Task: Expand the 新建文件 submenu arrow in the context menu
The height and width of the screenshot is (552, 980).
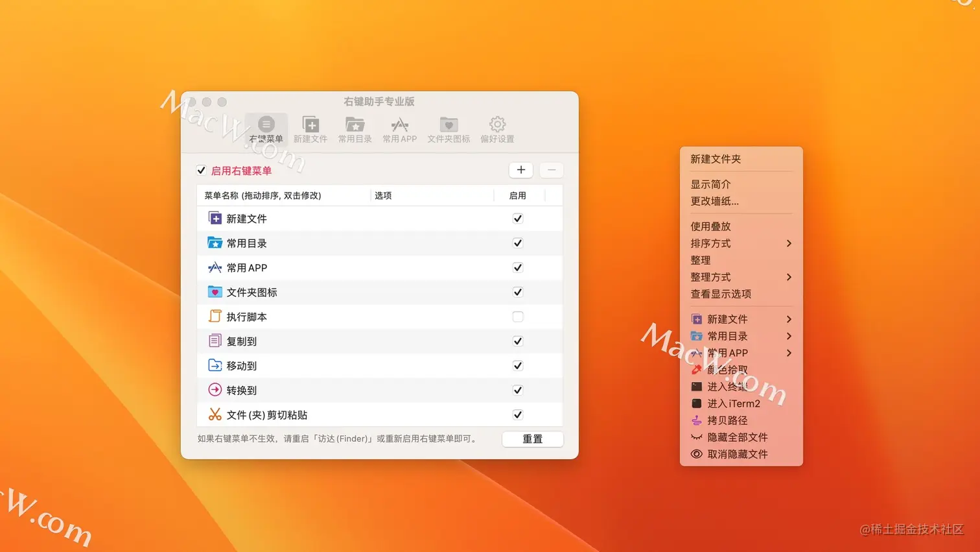Action: pos(789,319)
